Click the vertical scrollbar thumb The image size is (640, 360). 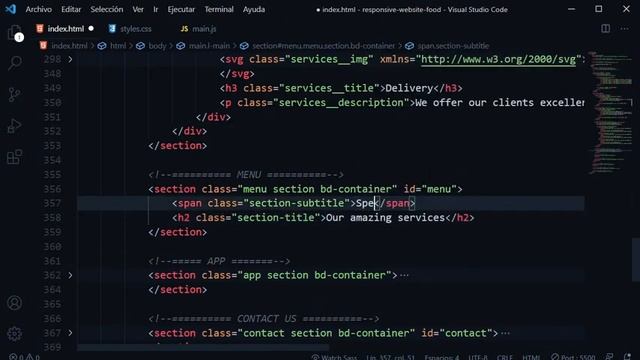pos(636,259)
